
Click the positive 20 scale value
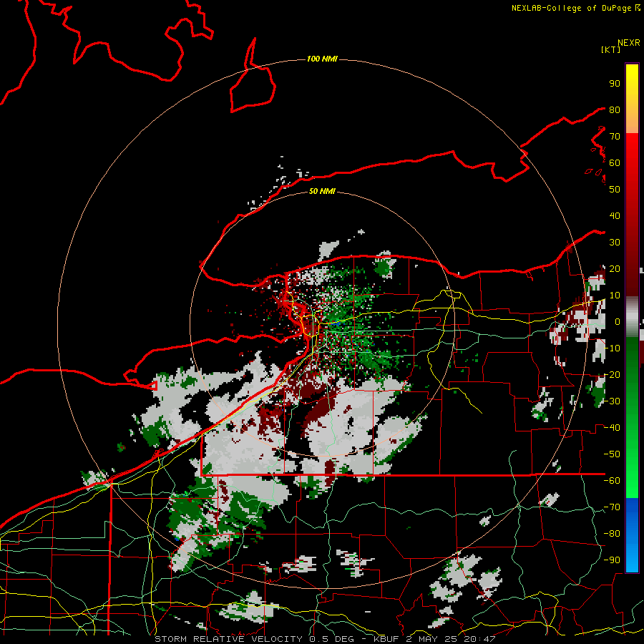[x=615, y=268]
